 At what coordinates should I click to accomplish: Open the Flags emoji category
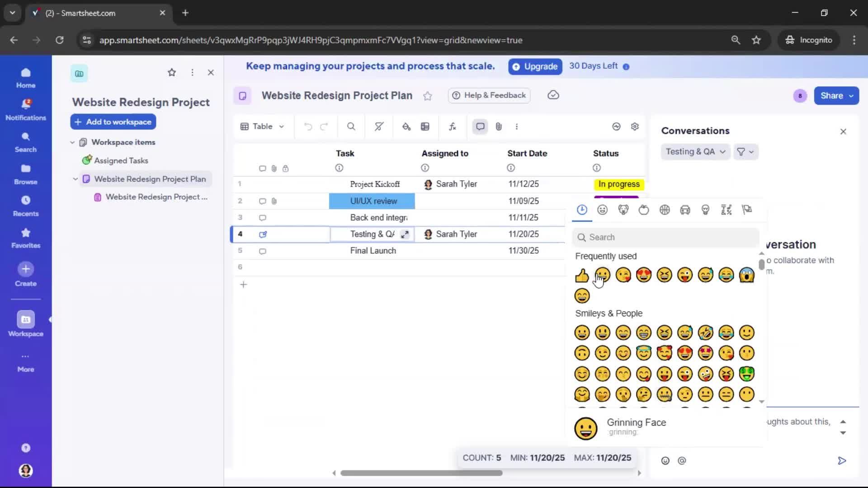tap(747, 210)
